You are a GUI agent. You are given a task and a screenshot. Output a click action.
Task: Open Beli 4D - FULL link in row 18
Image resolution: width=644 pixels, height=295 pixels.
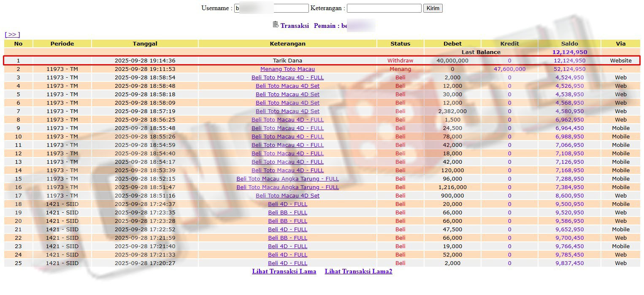(287, 204)
